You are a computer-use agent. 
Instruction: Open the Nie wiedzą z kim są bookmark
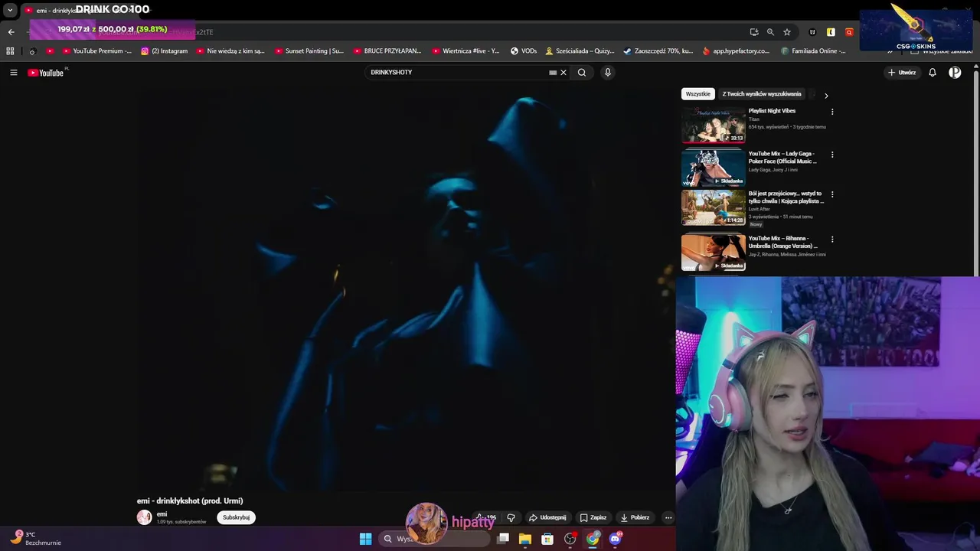pos(230,51)
